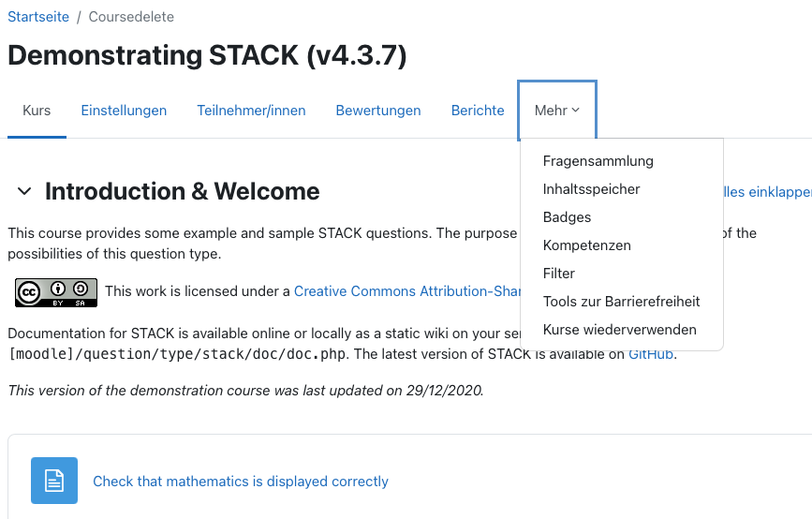Follow the GitHub link
The height and width of the screenshot is (519, 812).
point(650,354)
